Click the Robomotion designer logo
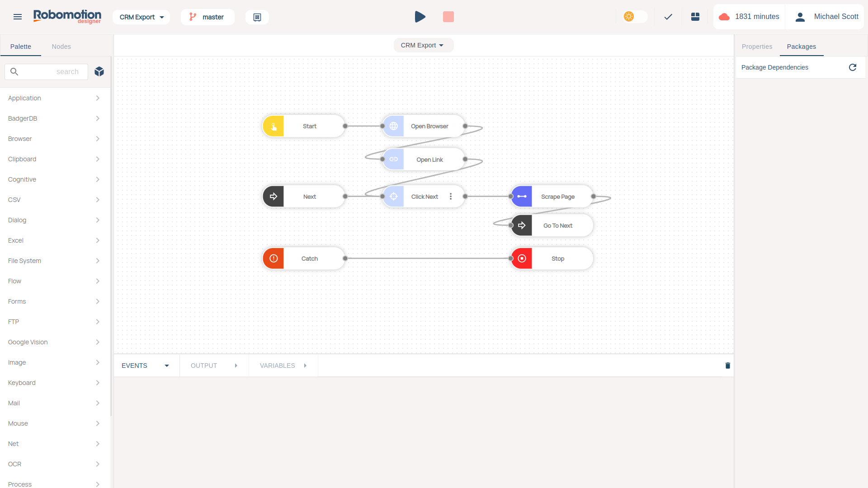The width and height of the screenshot is (868, 488). tap(67, 17)
